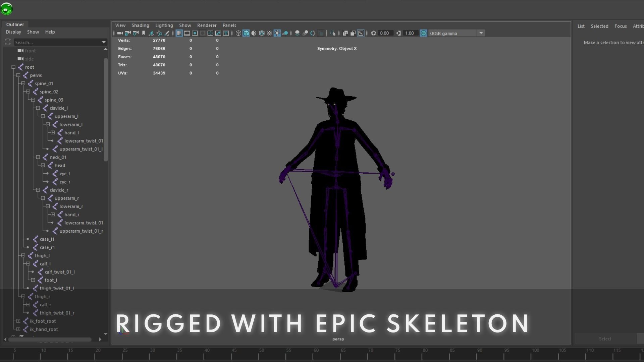Toggle the Shadows icon
644x362 pixels.
click(285, 33)
